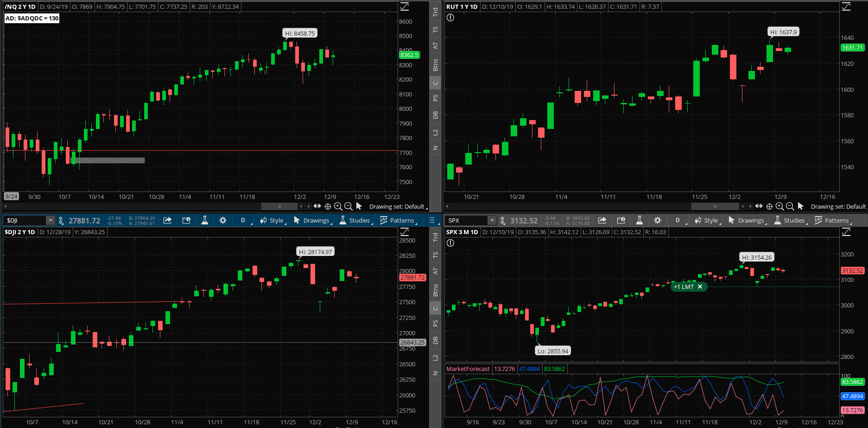Click price axis icon atop RUT chart
The image size is (868, 428).
[x=846, y=6]
